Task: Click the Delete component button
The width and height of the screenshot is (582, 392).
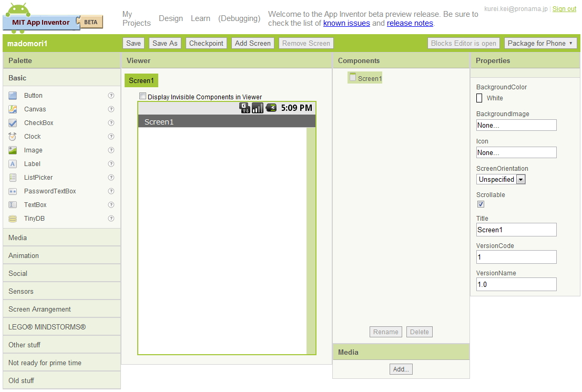Action: coord(420,332)
